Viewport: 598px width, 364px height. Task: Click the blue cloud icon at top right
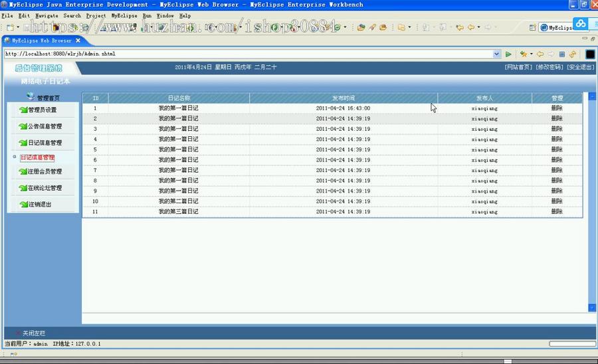pyautogui.click(x=581, y=24)
